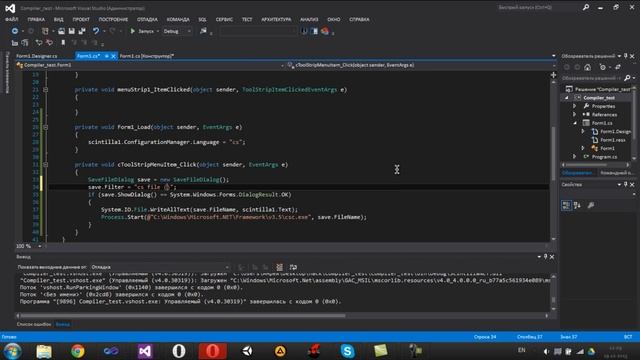Click the Quick Launch search magnifier icon
The image size is (640, 360).
click(x=586, y=7)
